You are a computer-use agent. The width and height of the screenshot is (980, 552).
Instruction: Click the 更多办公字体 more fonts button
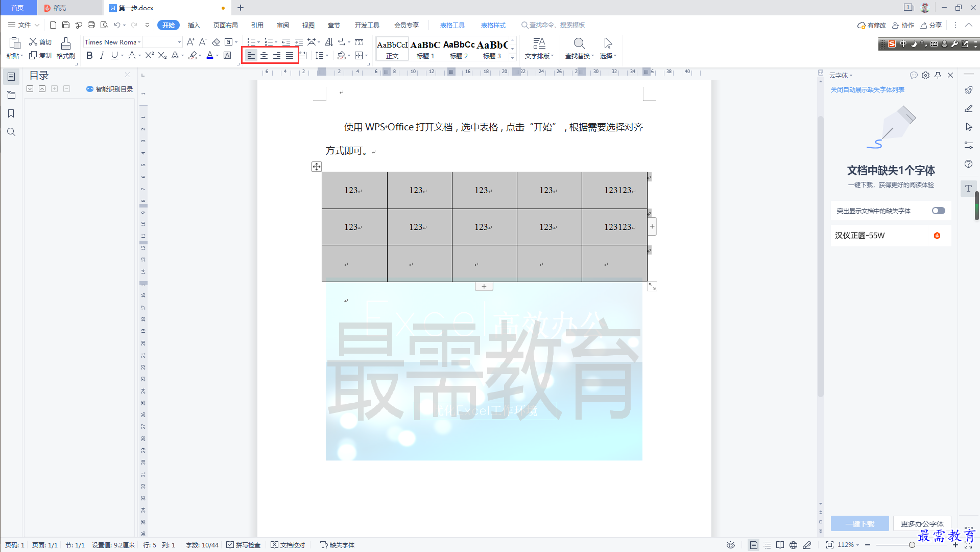922,523
